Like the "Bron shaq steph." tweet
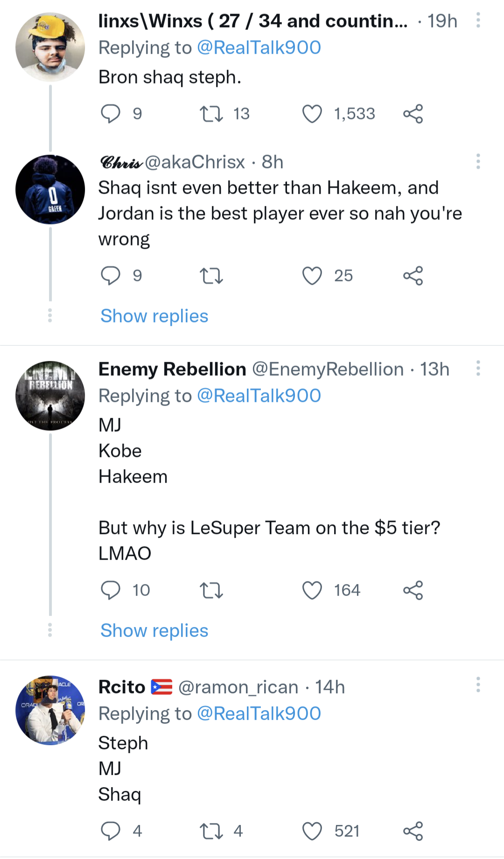Viewport: 504px width, 859px height. (x=312, y=114)
